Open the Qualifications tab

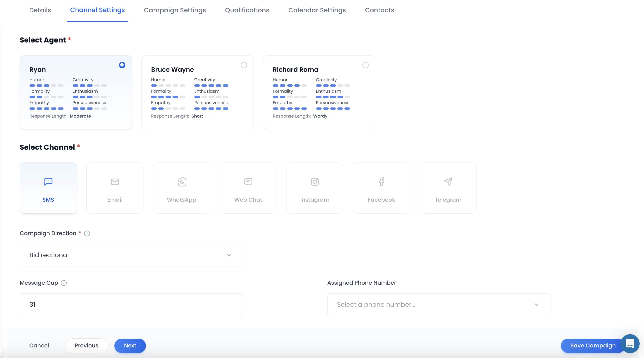pos(247,10)
